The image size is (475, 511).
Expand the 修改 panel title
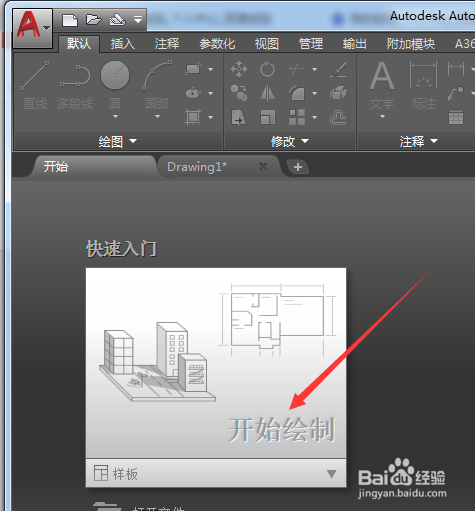[290, 142]
